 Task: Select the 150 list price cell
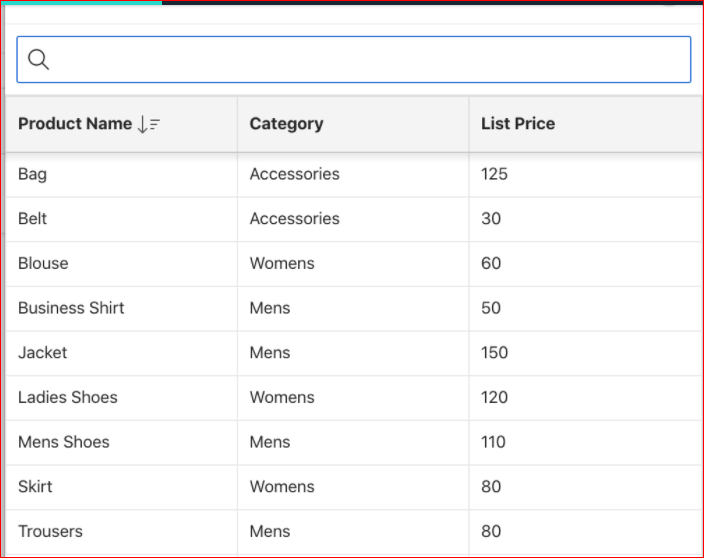[x=586, y=353]
